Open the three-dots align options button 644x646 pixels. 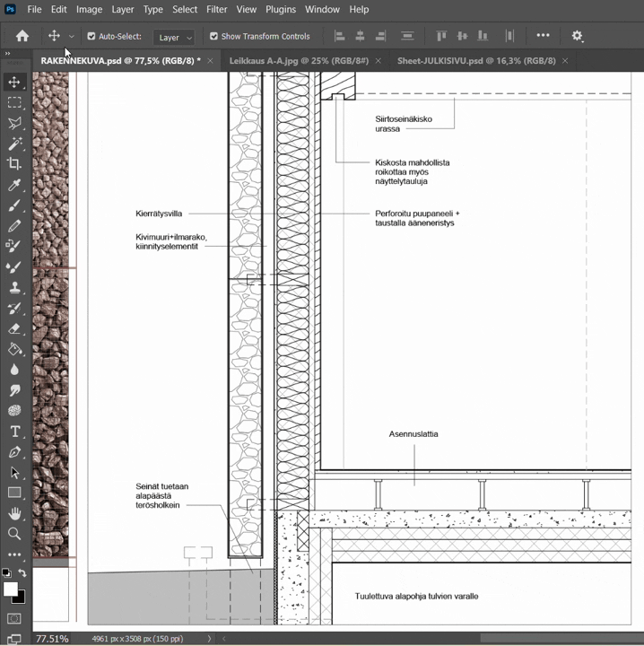tap(543, 36)
